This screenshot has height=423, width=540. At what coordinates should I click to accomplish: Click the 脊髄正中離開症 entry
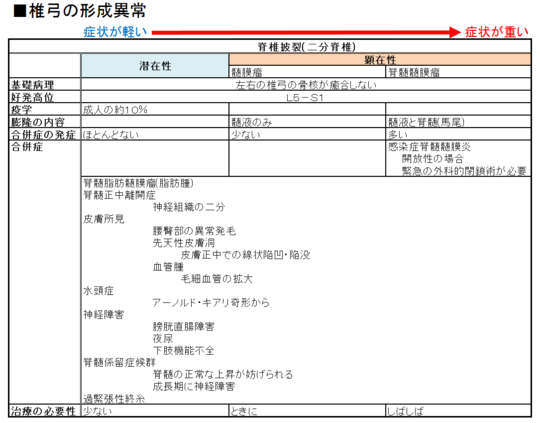pyautogui.click(x=120, y=195)
